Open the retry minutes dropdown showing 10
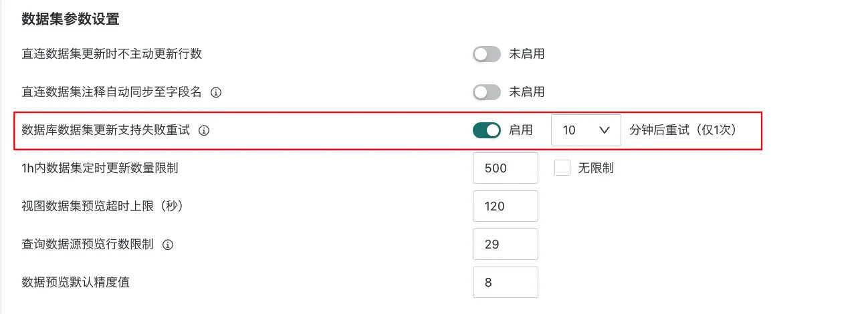Image resolution: width=868 pixels, height=314 pixels. [x=586, y=130]
